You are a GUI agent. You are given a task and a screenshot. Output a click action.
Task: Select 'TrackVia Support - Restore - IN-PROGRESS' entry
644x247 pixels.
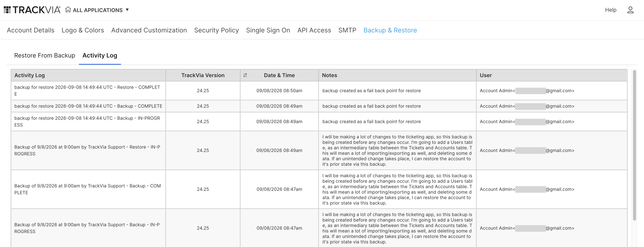coord(88,150)
